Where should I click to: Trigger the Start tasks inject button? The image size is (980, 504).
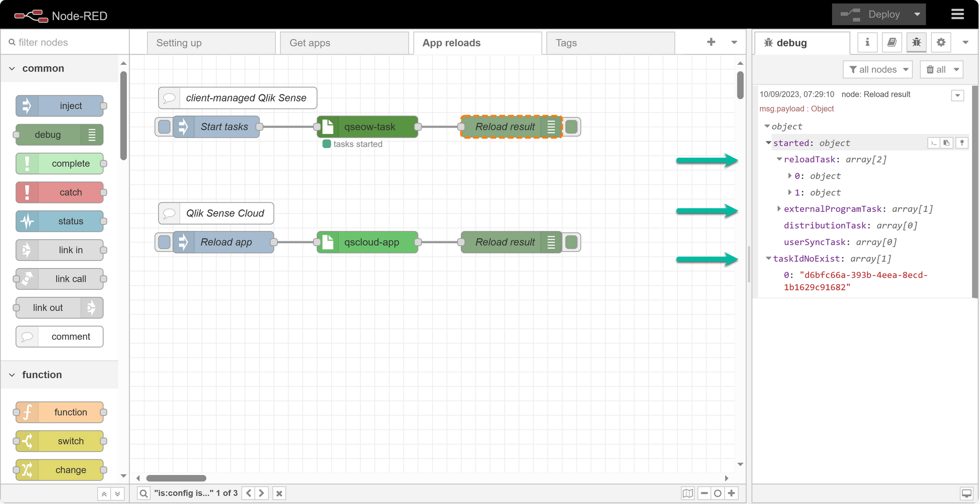(x=165, y=127)
